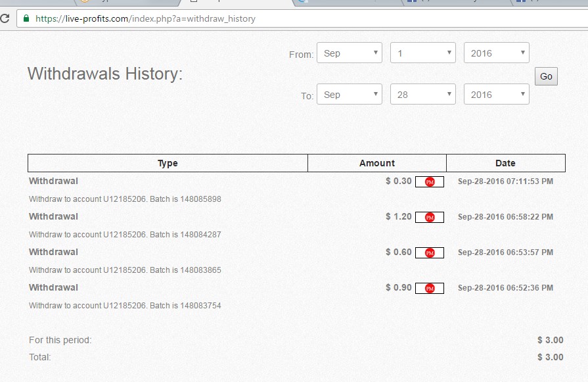Click the Withdrawals History heading
This screenshot has width=588, height=382.
[105, 74]
